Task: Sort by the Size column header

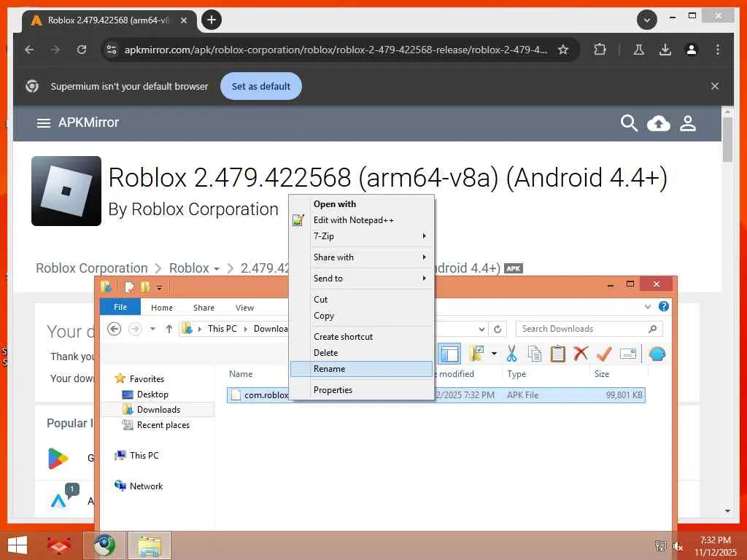Action: pos(602,374)
